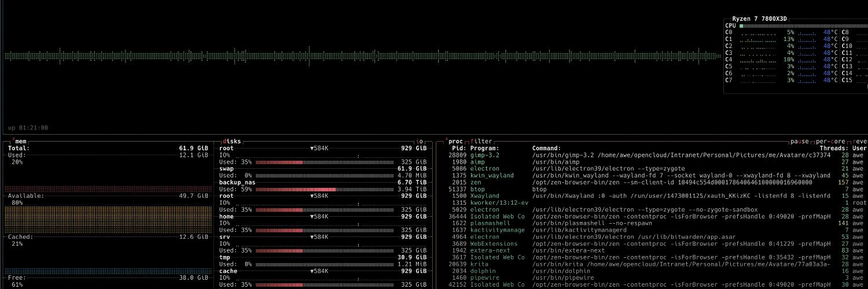Click core C1 at 13% usage

pos(782,39)
